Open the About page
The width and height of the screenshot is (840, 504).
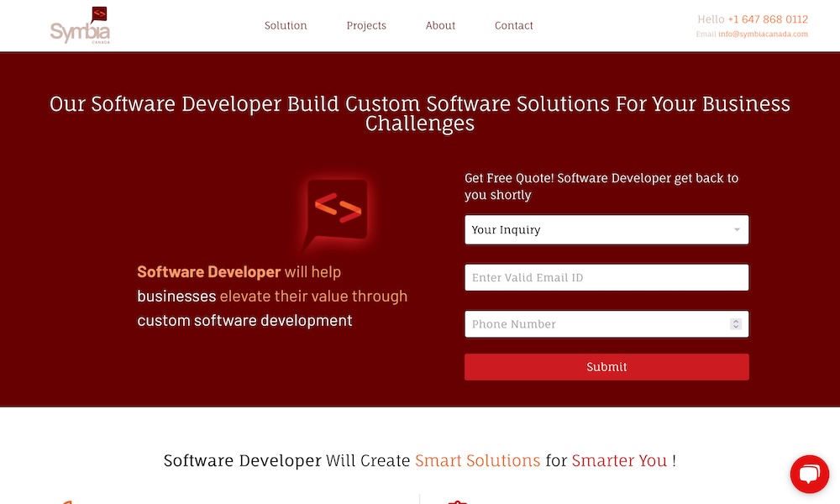pos(440,25)
